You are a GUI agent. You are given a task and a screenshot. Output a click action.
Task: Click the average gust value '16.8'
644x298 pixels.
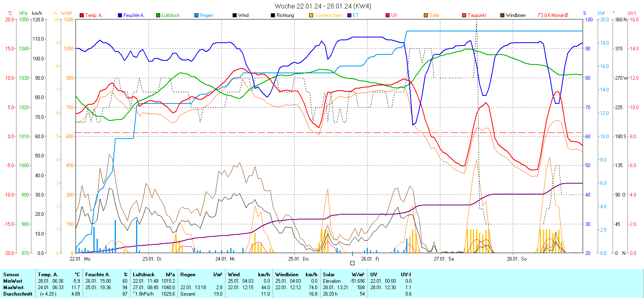click(313, 294)
